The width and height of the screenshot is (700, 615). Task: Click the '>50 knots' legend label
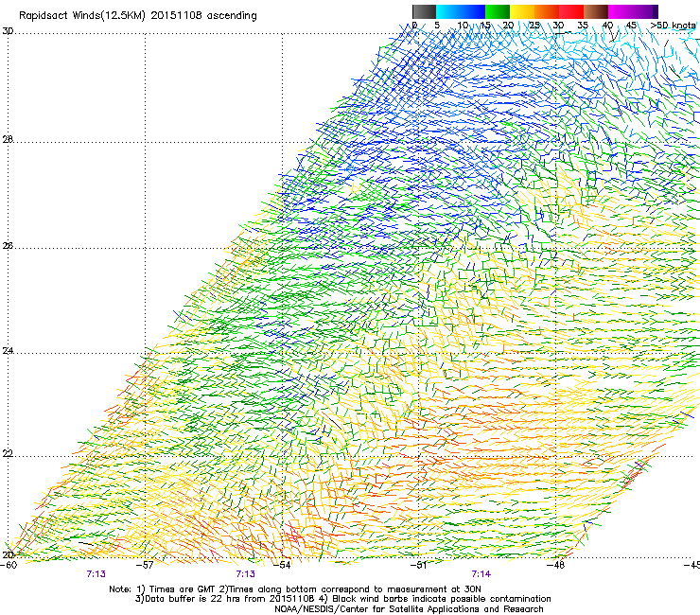[x=673, y=26]
